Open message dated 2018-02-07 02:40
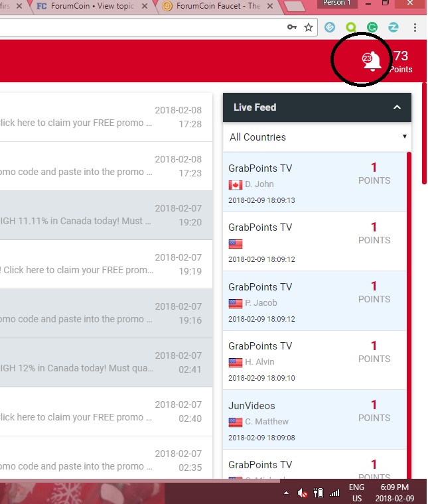The height and width of the screenshot is (504, 428). [106, 412]
